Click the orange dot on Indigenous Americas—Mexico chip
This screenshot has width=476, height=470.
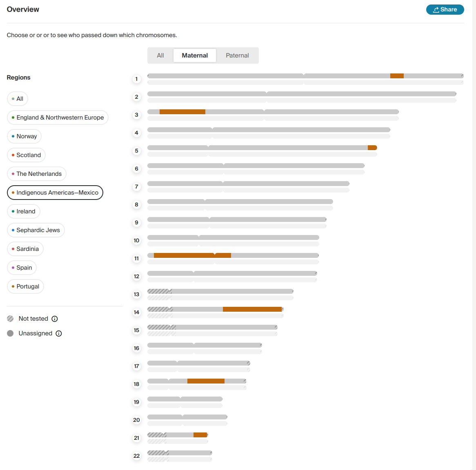tap(12, 193)
